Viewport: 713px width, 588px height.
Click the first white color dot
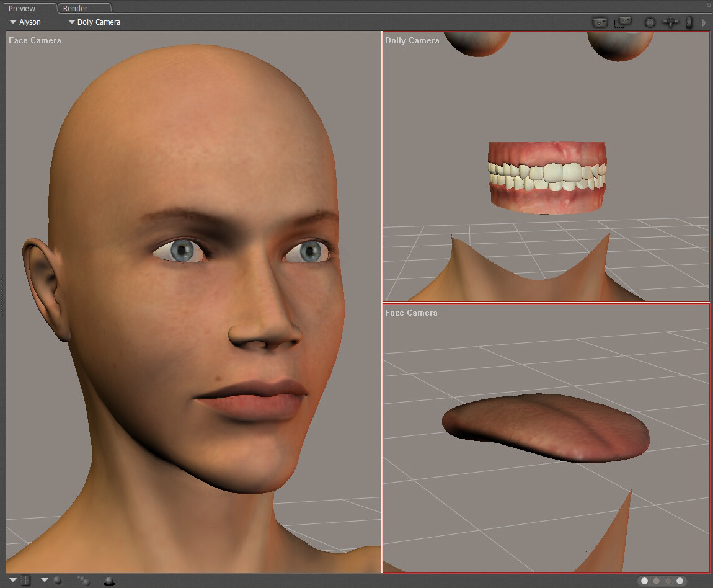644,581
